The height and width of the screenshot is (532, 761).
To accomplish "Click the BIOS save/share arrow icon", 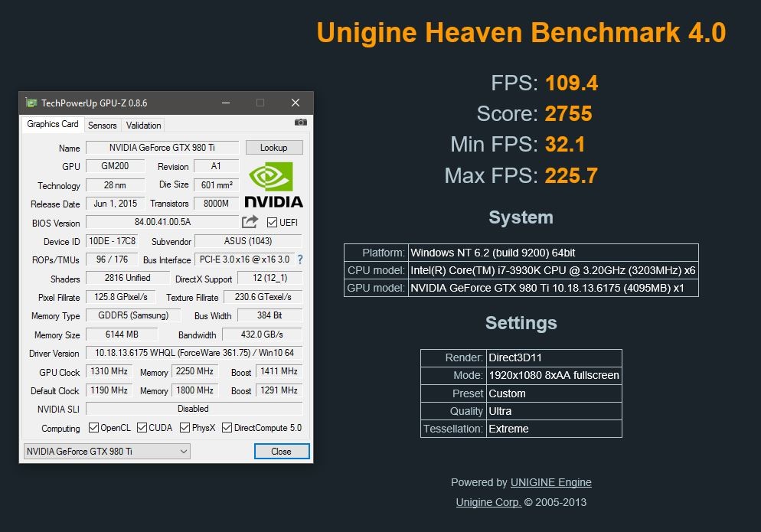I will tap(250, 222).
